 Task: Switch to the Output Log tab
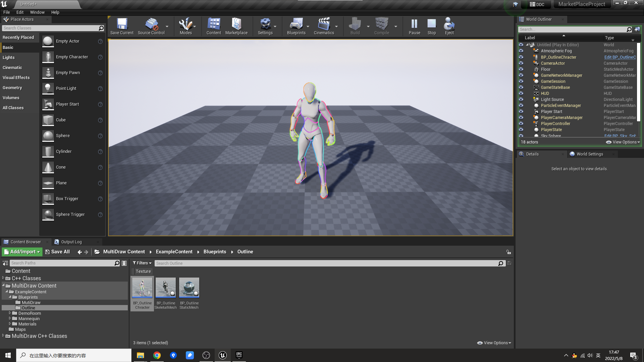pos(71,242)
